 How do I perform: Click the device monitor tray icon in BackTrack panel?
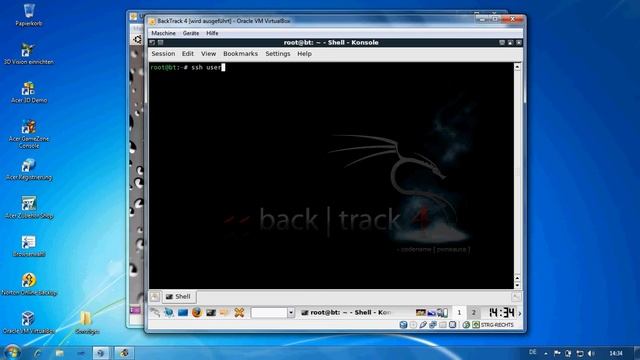click(x=442, y=313)
